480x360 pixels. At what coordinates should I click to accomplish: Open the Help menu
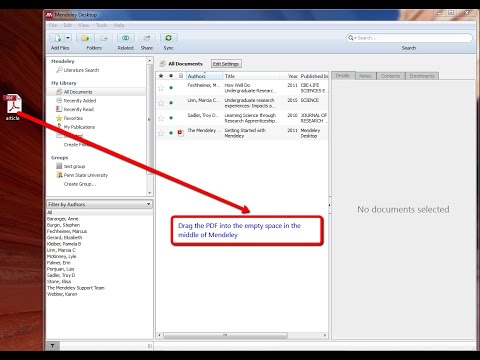119,25
